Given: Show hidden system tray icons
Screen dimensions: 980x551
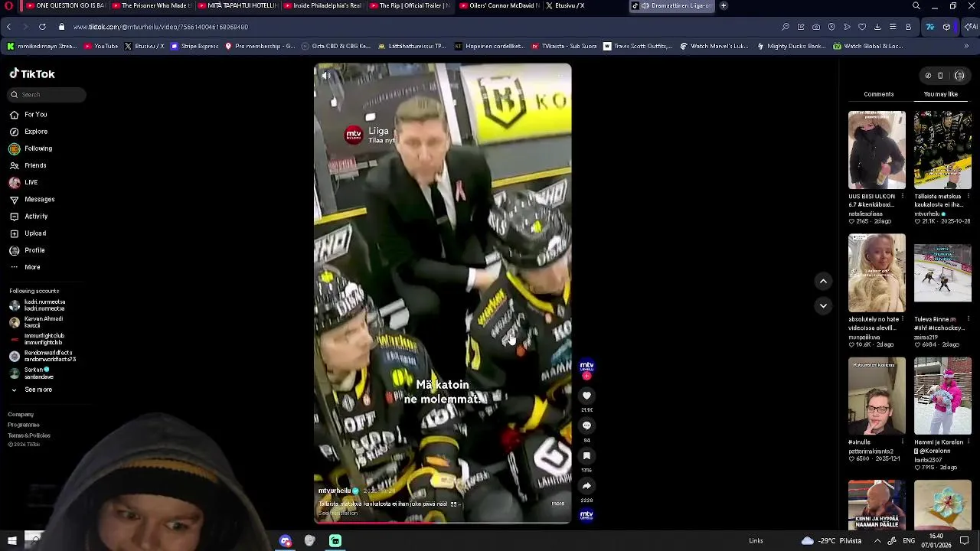Looking at the screenshot, I should [877, 541].
